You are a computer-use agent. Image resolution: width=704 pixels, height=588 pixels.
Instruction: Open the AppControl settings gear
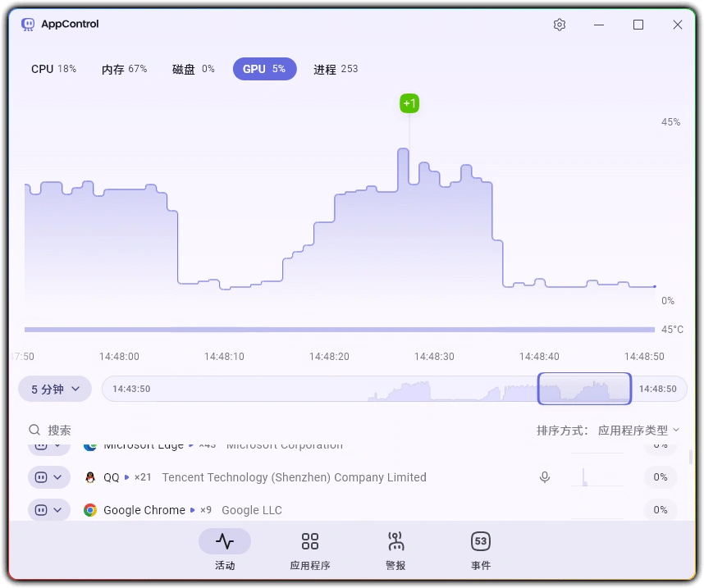click(560, 25)
